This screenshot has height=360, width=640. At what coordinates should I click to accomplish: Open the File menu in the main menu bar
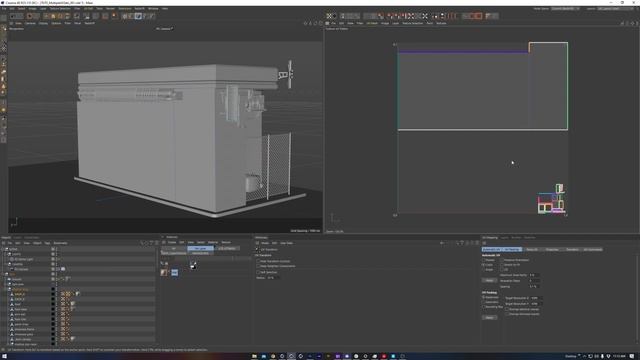tap(4, 9)
